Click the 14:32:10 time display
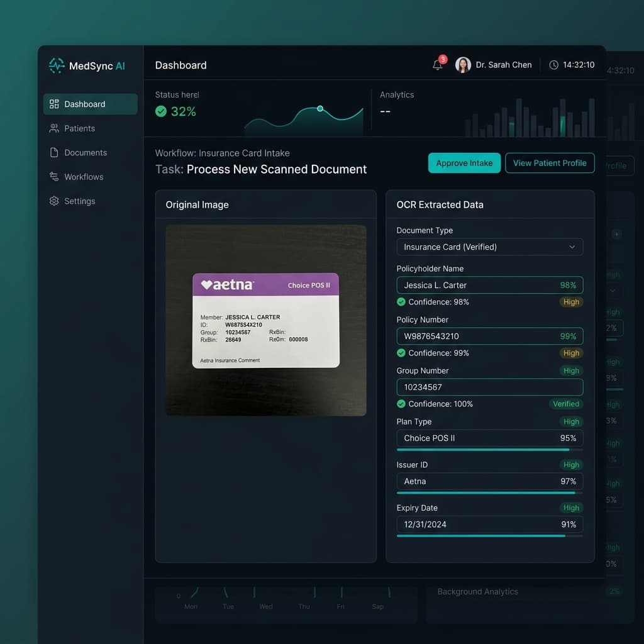The image size is (644, 644). [579, 65]
